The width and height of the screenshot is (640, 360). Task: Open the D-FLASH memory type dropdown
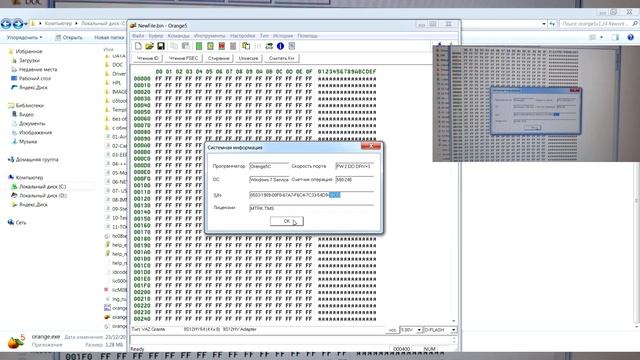click(453, 330)
